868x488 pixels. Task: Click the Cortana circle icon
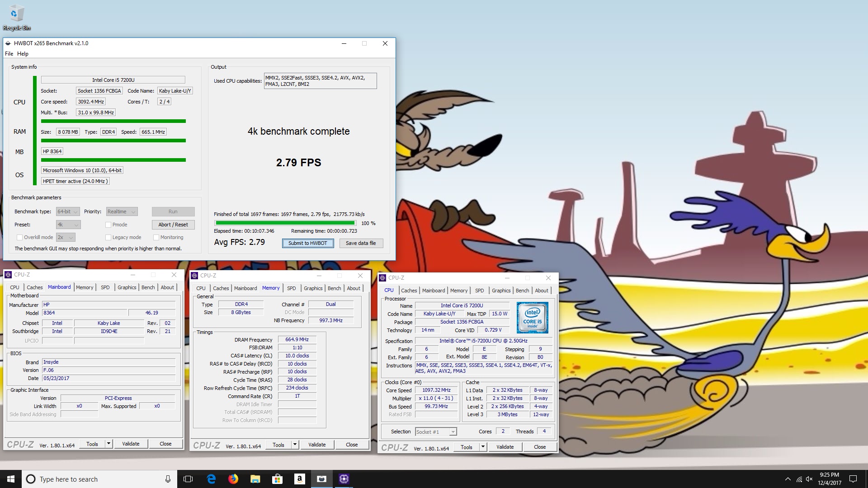click(x=31, y=479)
